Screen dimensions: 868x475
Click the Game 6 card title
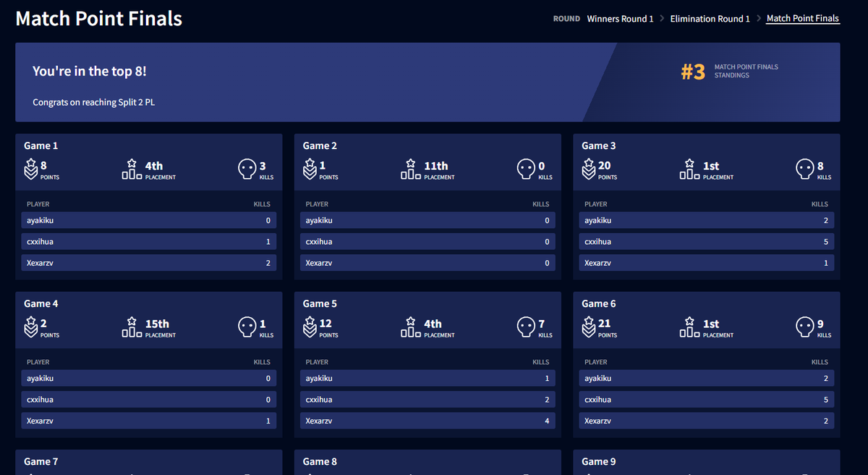pos(599,303)
